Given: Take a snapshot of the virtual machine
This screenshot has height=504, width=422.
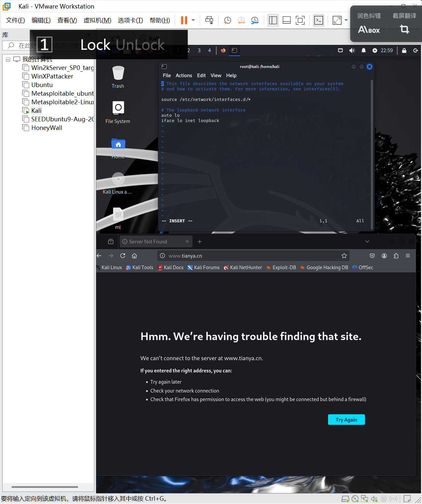Looking at the screenshot, I should coord(227,20).
